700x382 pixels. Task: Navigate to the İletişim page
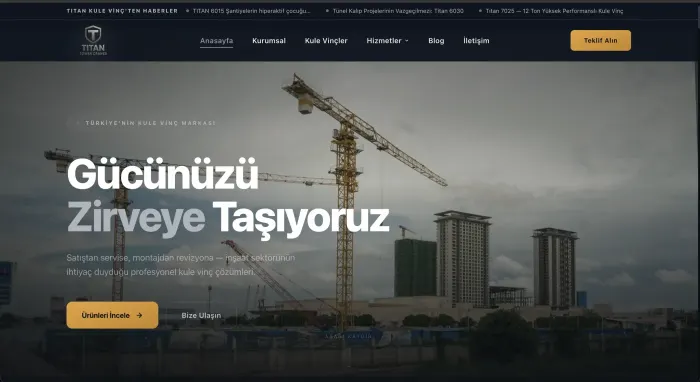click(x=476, y=41)
